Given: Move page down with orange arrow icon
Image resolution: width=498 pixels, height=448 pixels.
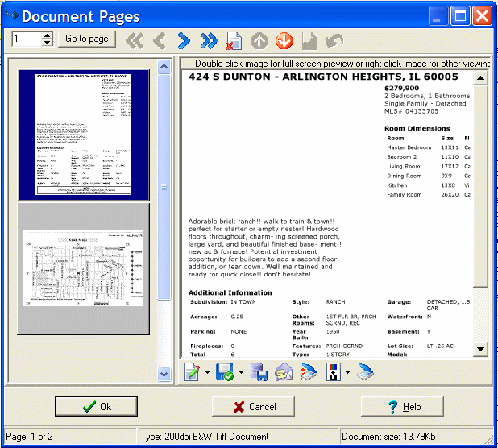Looking at the screenshot, I should (283, 39).
